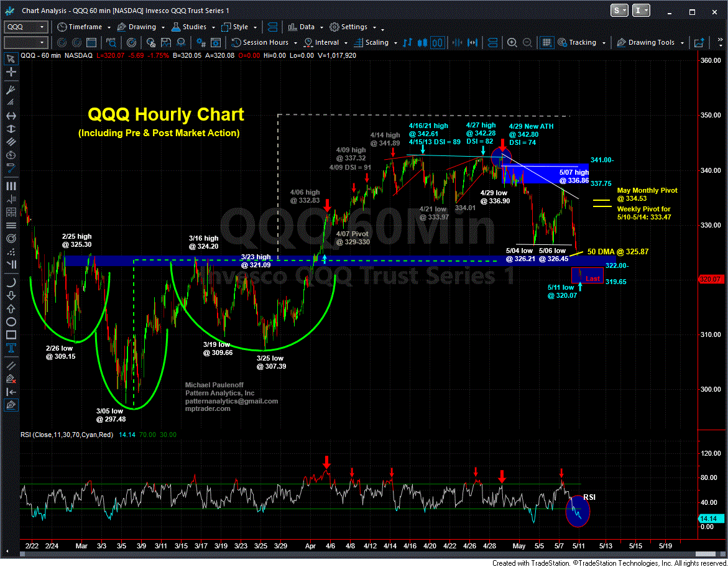Image resolution: width=728 pixels, height=567 pixels.
Task: Toggle solid candlestick chart style
Action: coord(423,43)
